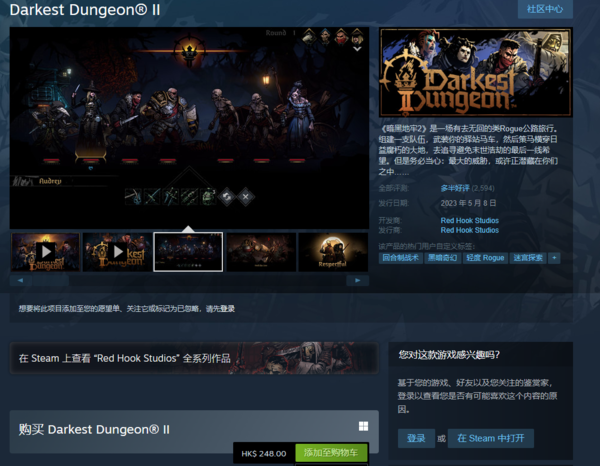
Task: Expand more tags with plus button
Action: point(554,258)
